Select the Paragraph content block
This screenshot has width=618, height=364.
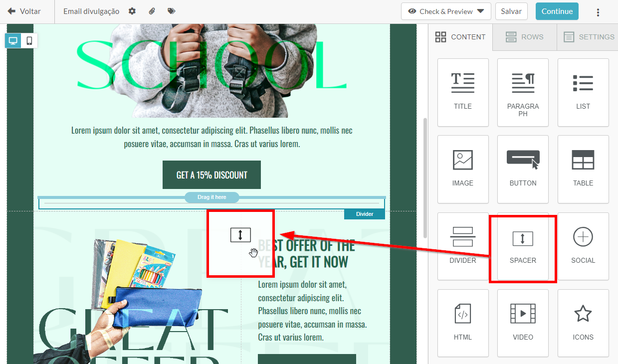pyautogui.click(x=523, y=92)
